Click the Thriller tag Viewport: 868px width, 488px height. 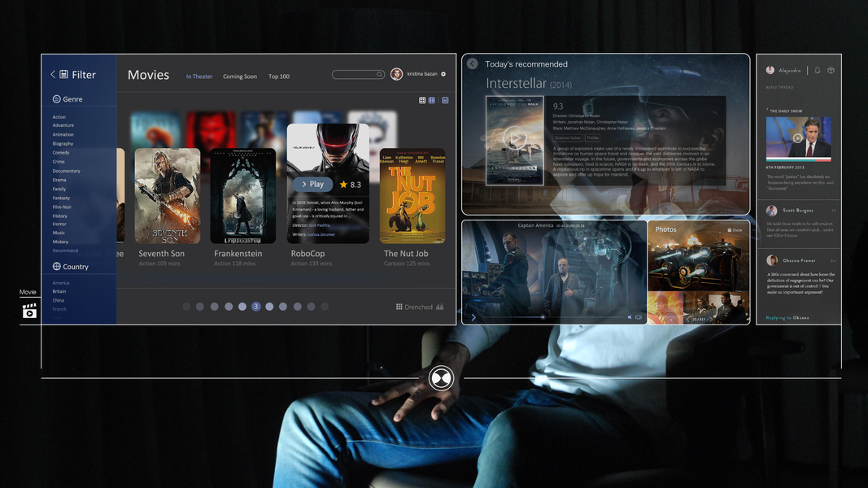[x=592, y=138]
